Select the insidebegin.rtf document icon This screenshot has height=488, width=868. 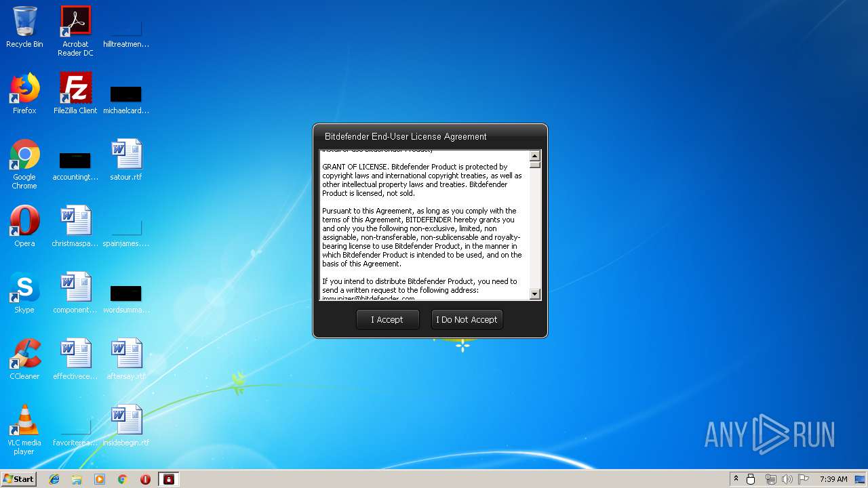tap(126, 426)
